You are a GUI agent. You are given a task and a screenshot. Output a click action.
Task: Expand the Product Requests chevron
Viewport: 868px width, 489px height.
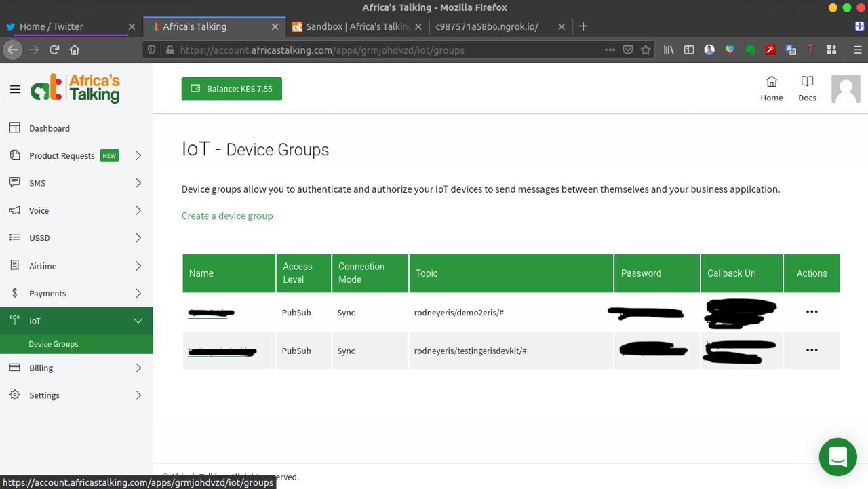point(138,155)
